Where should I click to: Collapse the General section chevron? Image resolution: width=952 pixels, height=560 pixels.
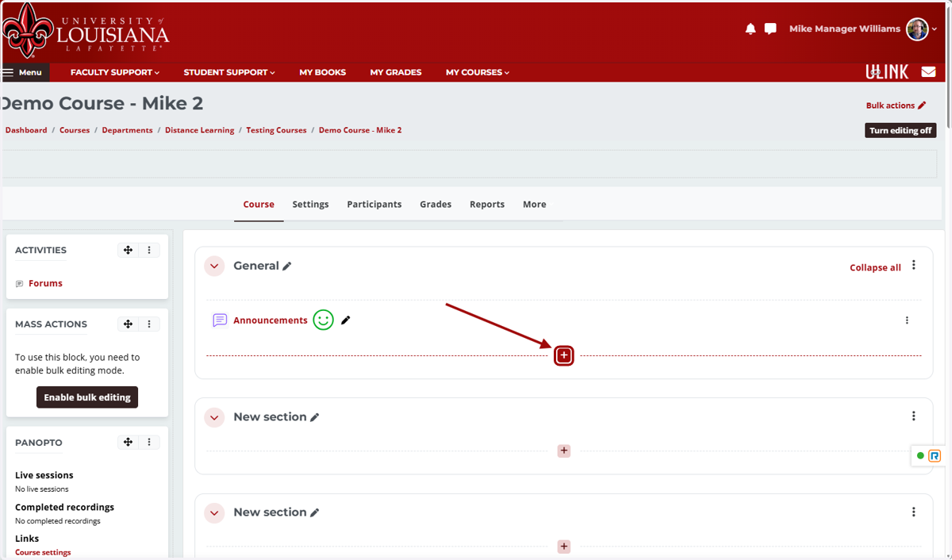(214, 266)
